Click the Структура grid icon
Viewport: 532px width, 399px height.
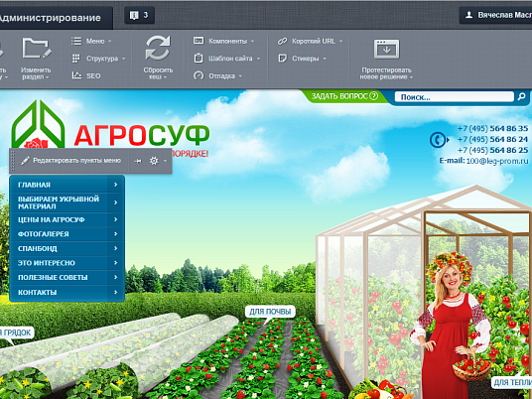coord(76,59)
